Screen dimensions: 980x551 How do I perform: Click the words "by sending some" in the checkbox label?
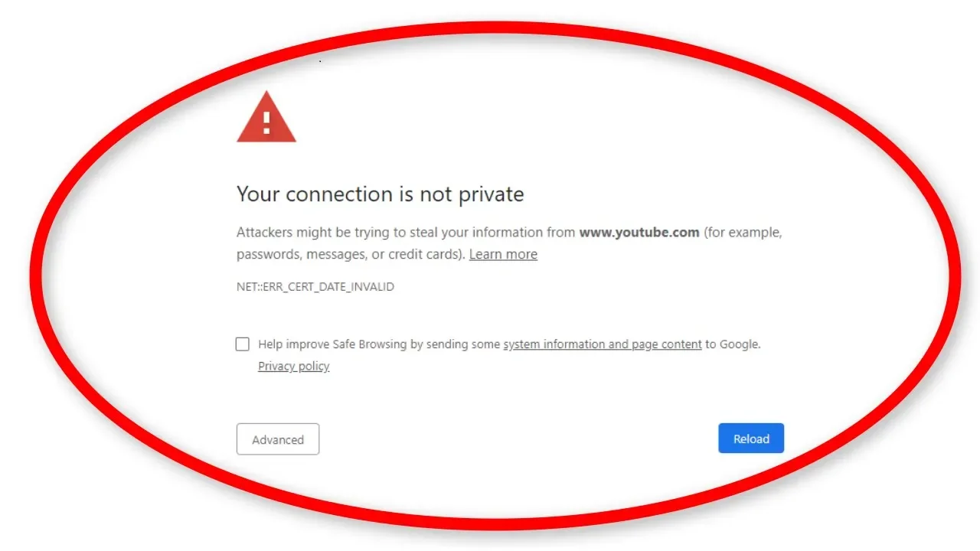point(455,344)
